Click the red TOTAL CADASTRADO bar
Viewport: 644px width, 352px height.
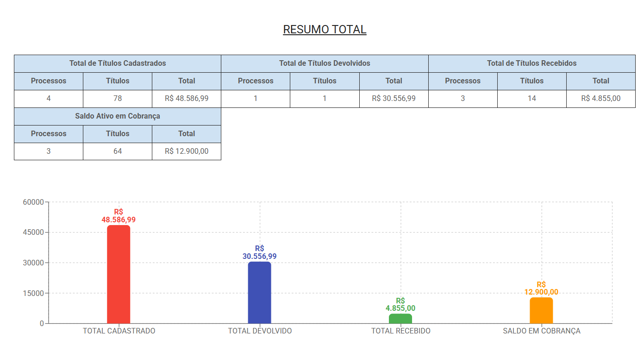[119, 274]
